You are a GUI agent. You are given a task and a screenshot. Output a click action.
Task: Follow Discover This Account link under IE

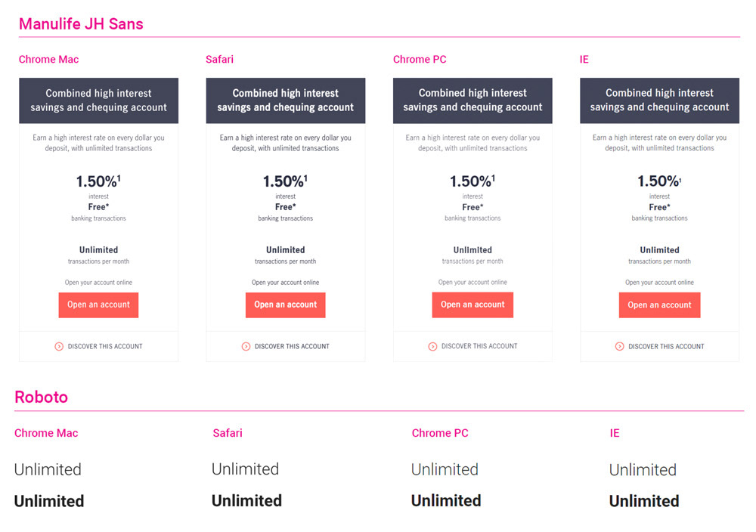666,346
